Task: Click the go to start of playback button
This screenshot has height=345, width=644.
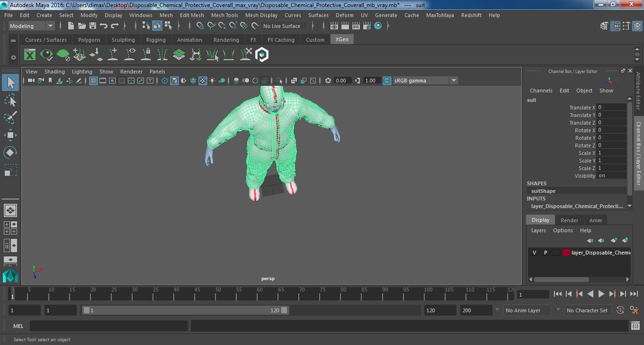Action: coord(558,294)
